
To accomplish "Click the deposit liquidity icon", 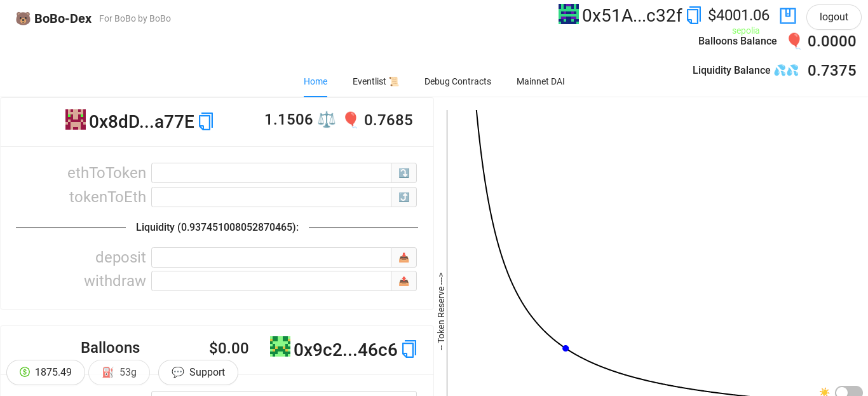I will 404,257.
